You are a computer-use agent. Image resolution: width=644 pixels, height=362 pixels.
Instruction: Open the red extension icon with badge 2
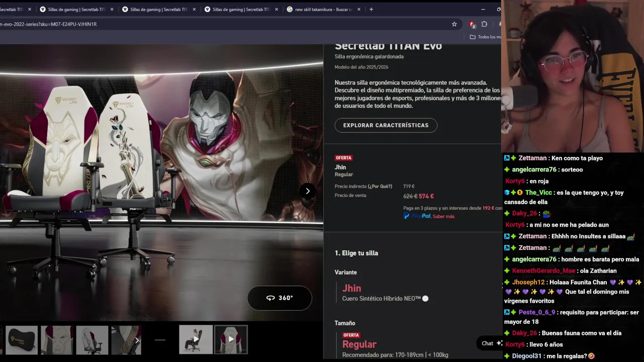(x=472, y=24)
